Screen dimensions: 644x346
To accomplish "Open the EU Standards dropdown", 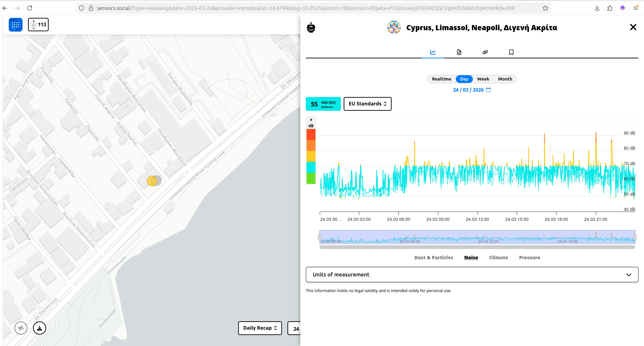I will [367, 104].
